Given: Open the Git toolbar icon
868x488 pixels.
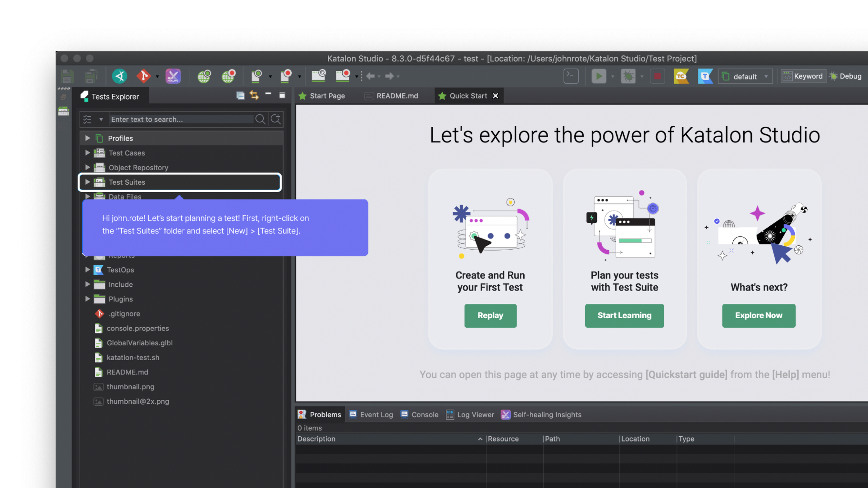Looking at the screenshot, I should click(143, 76).
